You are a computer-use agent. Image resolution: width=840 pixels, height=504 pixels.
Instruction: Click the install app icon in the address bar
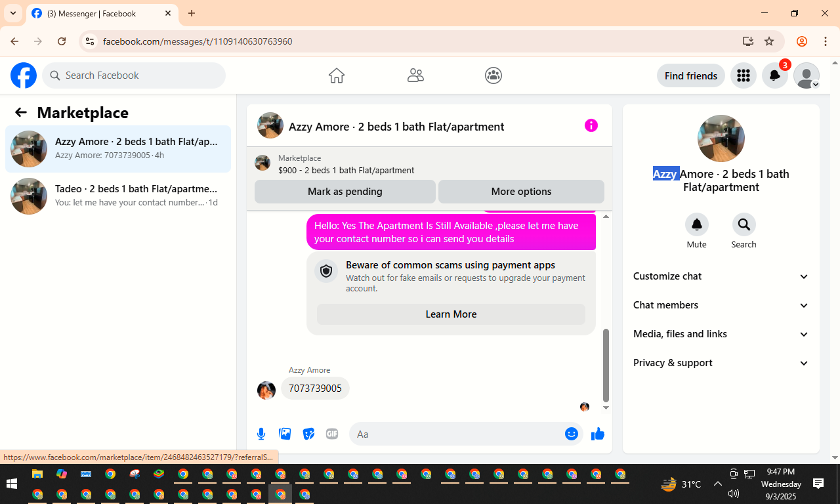pyautogui.click(x=747, y=41)
